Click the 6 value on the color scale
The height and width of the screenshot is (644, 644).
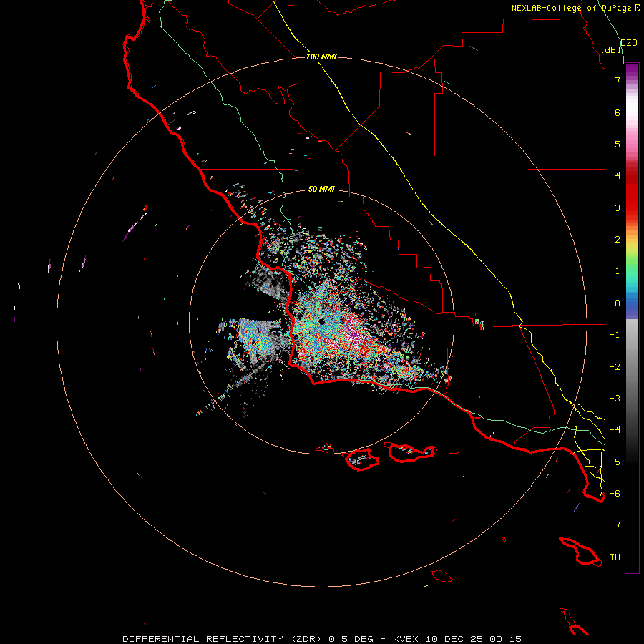618,112
